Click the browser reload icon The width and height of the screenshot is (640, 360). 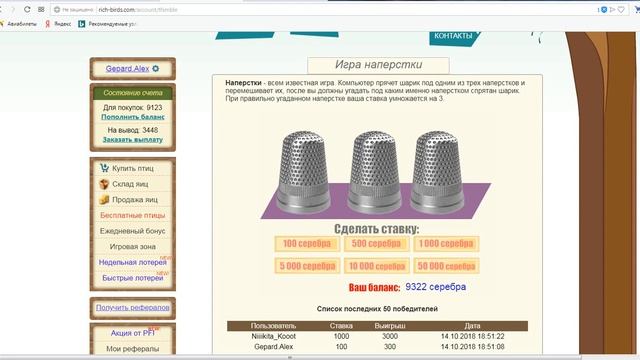click(27, 9)
